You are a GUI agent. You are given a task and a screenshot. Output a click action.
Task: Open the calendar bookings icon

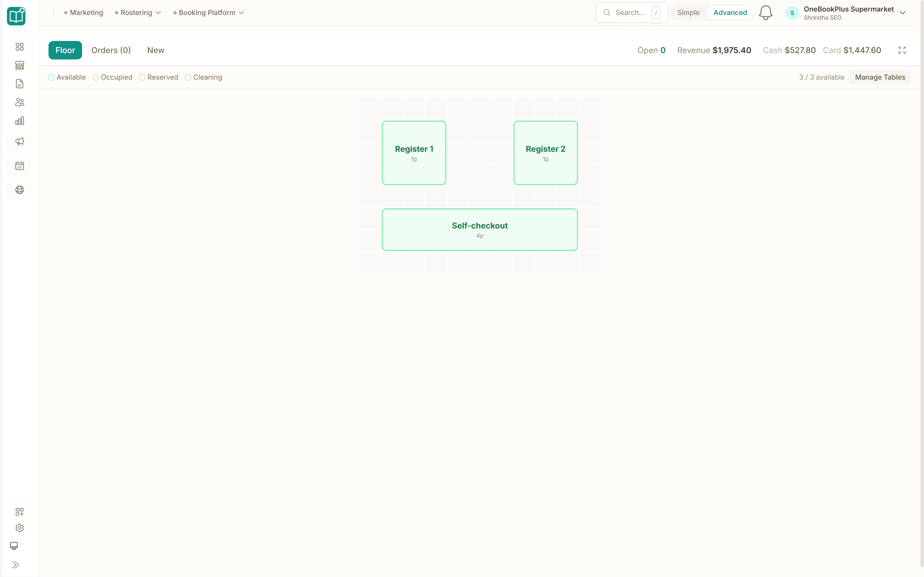(x=19, y=166)
